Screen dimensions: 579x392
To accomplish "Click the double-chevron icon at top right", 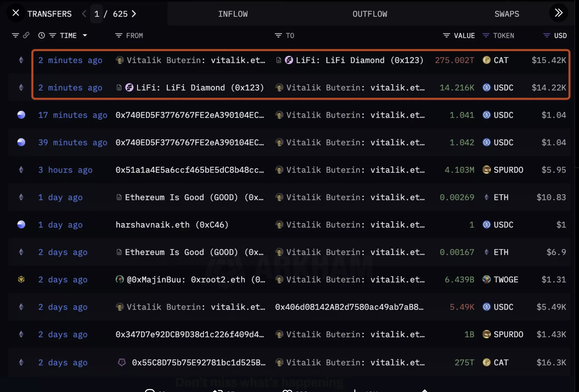I will (x=558, y=13).
